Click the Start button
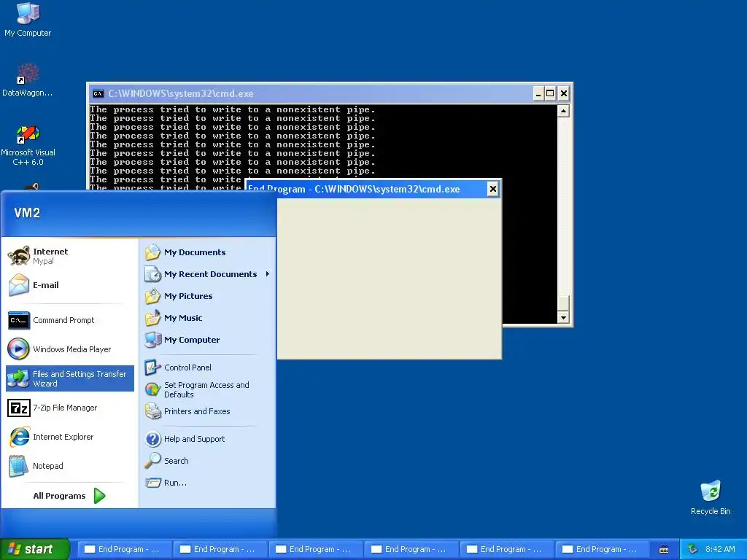This screenshot has height=560, width=747. click(35, 549)
